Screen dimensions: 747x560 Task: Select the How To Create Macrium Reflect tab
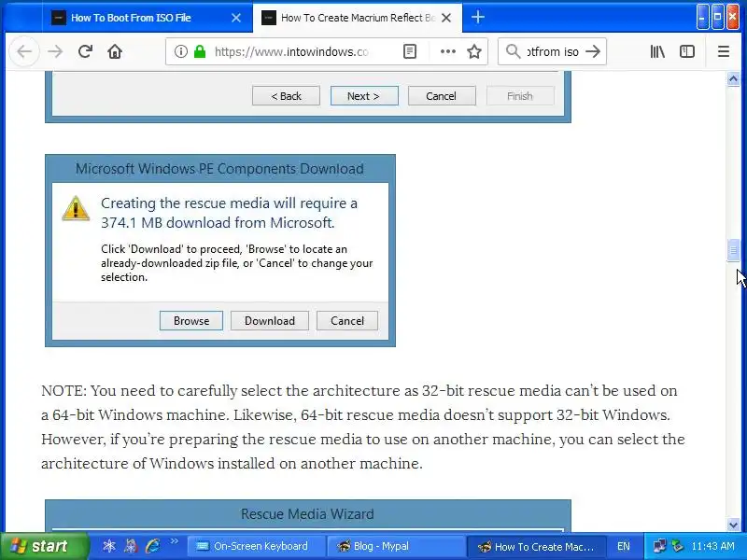click(x=358, y=18)
